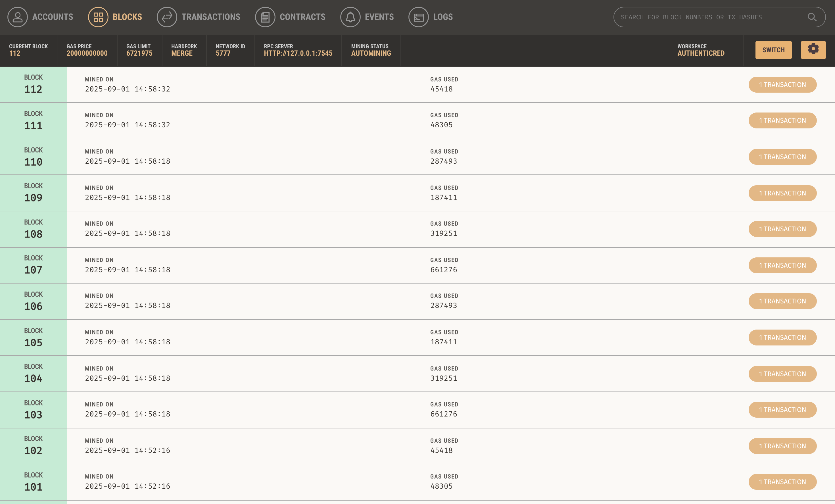Click 1 Transaction for block 107
This screenshot has height=504, width=835.
[x=782, y=265]
